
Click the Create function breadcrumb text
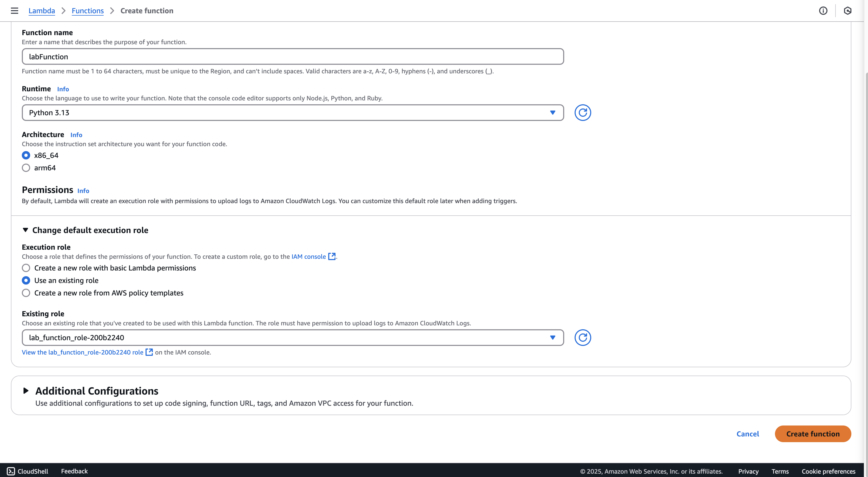tap(147, 11)
